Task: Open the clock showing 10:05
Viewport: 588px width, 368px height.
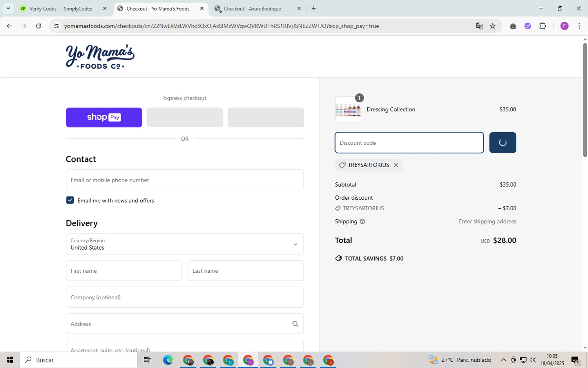Action: (x=552, y=360)
